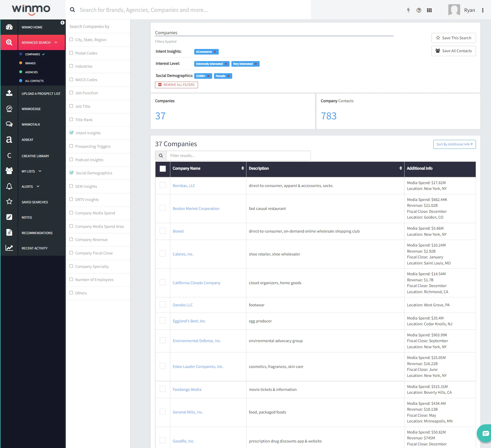Check the Industries filter
Screen dimensions: 491x448
click(x=71, y=66)
